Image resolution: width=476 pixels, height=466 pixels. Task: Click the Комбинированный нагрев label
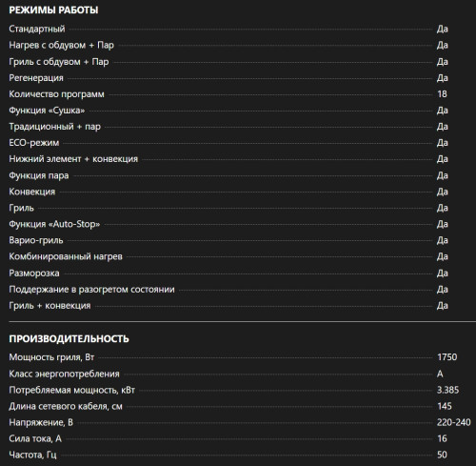click(66, 256)
